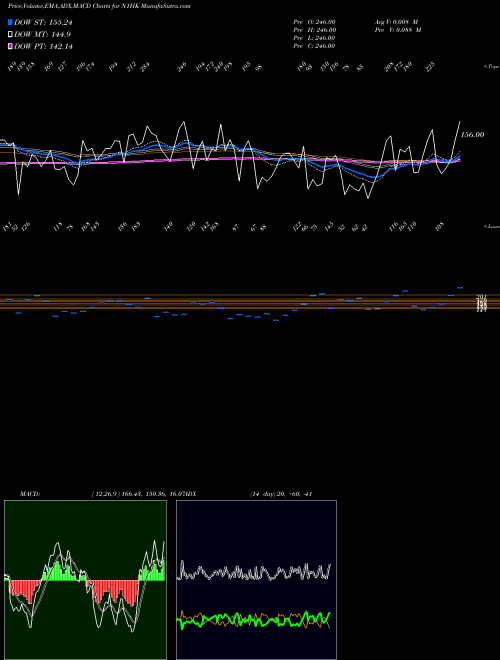Click the 246 top value label
The image size is (500, 660).
click(x=181, y=67)
